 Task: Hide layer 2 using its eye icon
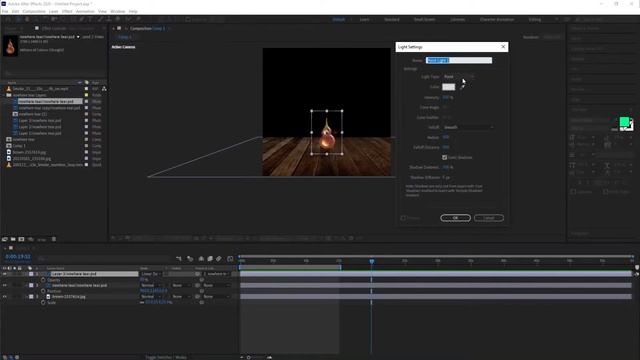[x=4, y=285]
